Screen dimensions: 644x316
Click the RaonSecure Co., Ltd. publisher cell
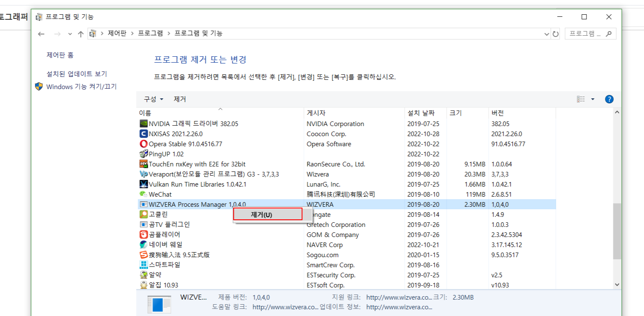point(336,164)
